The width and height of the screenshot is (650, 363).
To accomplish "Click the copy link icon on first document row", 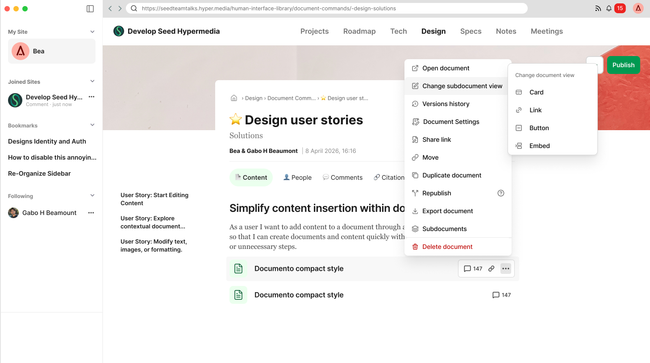I will (491, 269).
